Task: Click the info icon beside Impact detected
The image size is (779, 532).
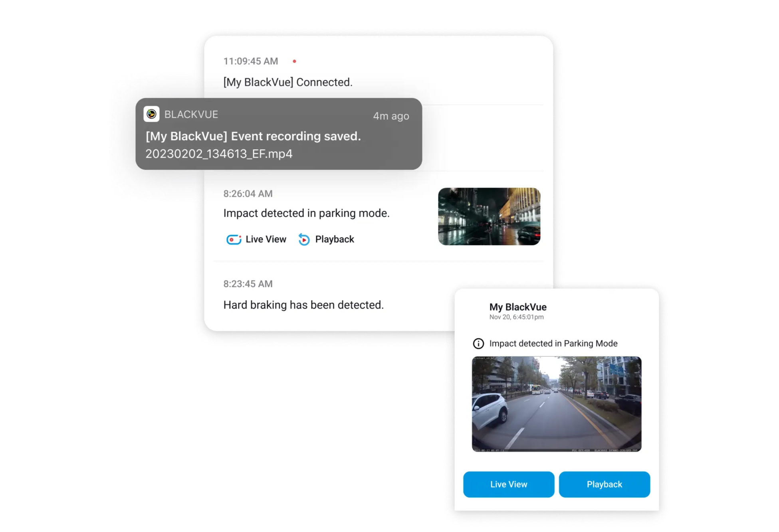Action: click(478, 343)
